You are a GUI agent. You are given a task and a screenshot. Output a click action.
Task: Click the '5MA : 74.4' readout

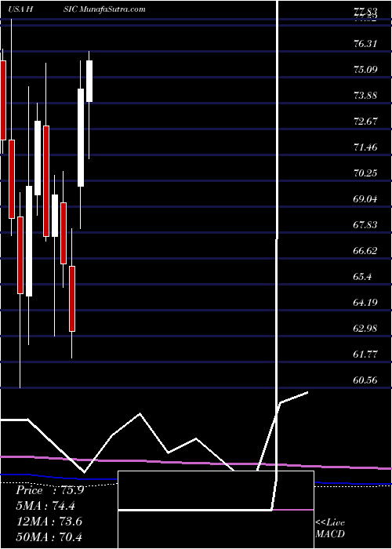45,506
